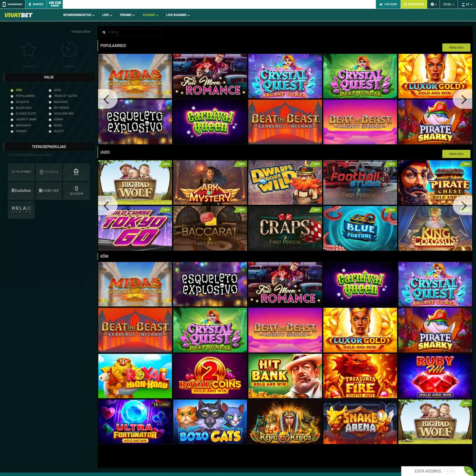The width and height of the screenshot is (476, 476).
Task: Filter games by Evolution provider logo
Action: tap(21, 191)
